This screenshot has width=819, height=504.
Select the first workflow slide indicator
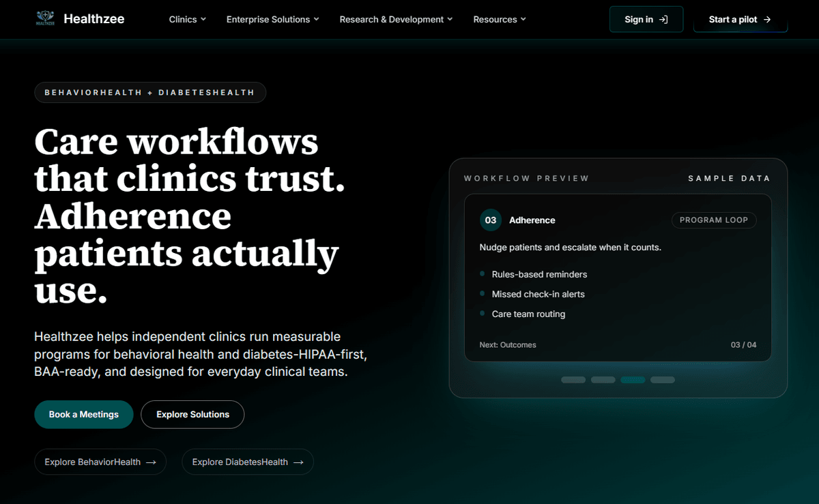click(573, 380)
